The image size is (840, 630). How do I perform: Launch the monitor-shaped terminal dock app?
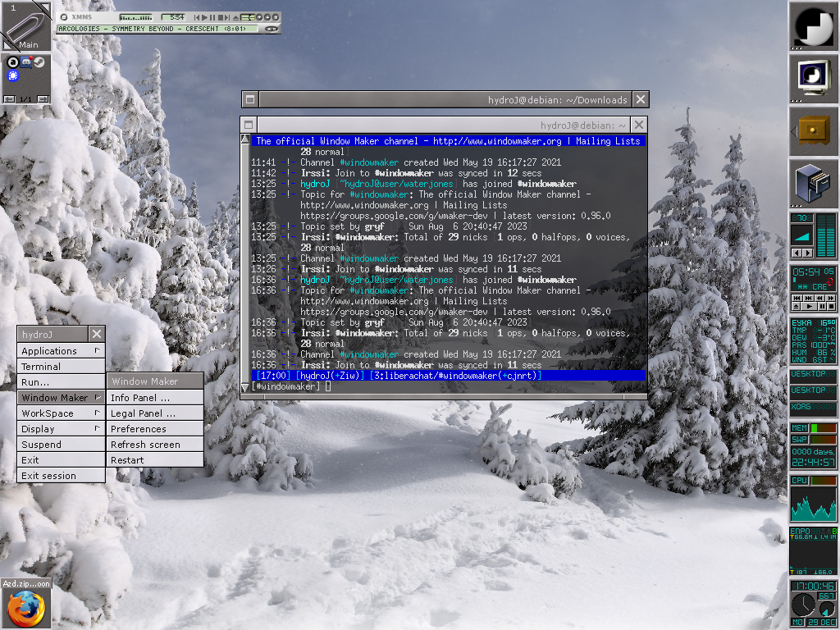(813, 78)
